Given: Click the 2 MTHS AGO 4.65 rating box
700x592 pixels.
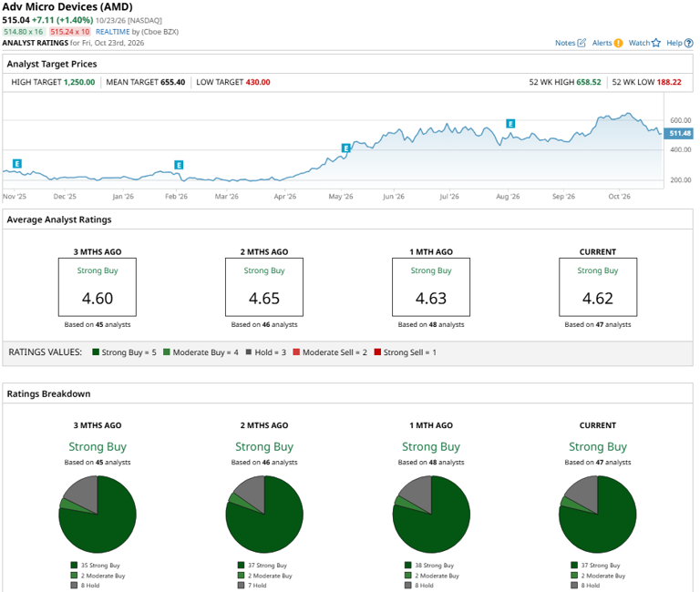Looking at the screenshot, I should click(264, 287).
